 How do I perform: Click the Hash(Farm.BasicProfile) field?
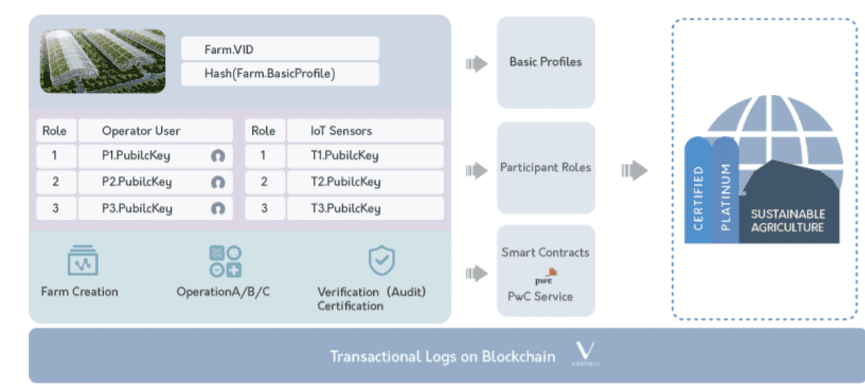(x=280, y=74)
